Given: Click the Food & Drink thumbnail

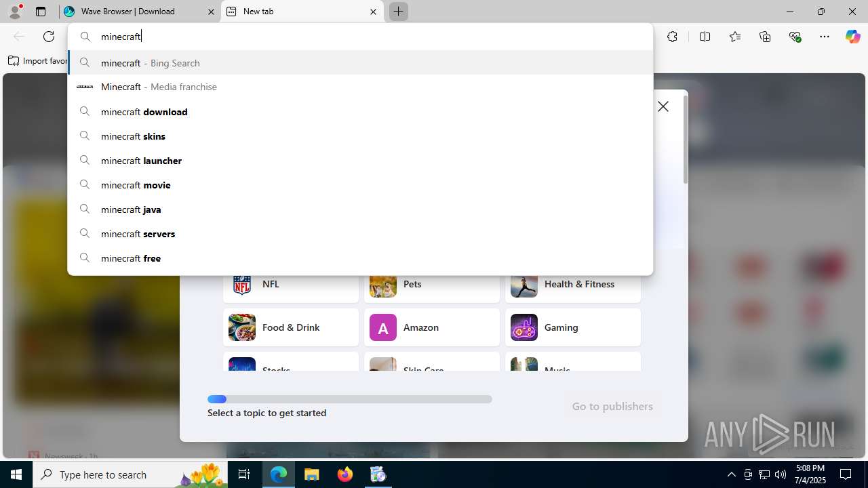Looking at the screenshot, I should tap(242, 327).
